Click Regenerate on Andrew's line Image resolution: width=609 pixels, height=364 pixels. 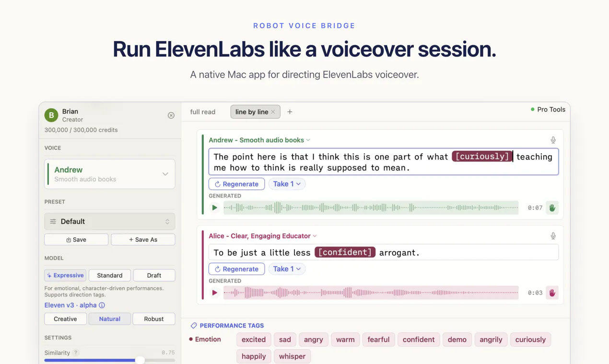(x=236, y=184)
